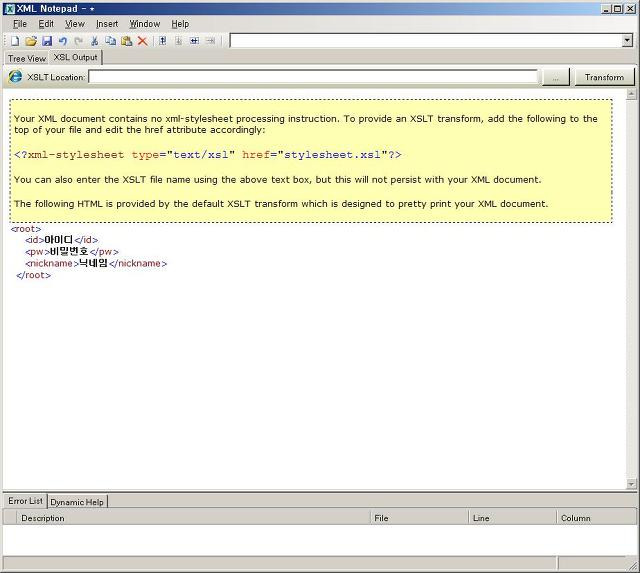Create a new document via toolbar icon

click(x=15, y=41)
